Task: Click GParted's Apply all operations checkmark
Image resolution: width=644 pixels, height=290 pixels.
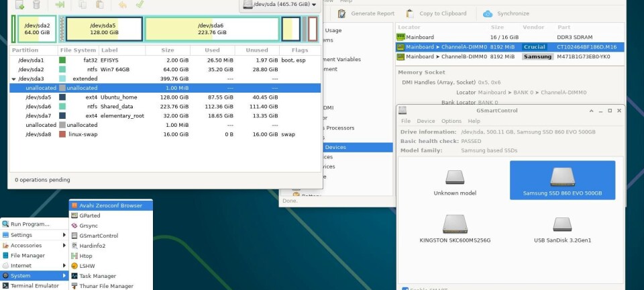Action: (x=140, y=5)
